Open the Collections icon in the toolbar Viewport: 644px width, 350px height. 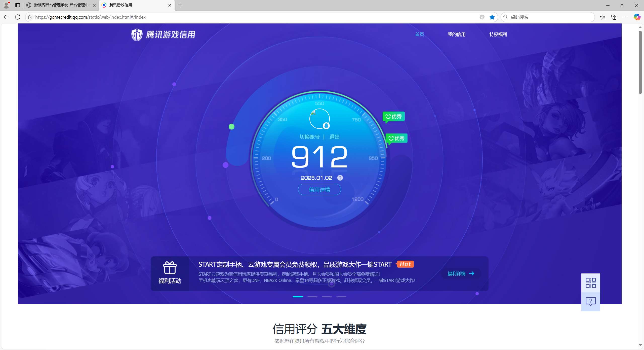[x=614, y=17]
